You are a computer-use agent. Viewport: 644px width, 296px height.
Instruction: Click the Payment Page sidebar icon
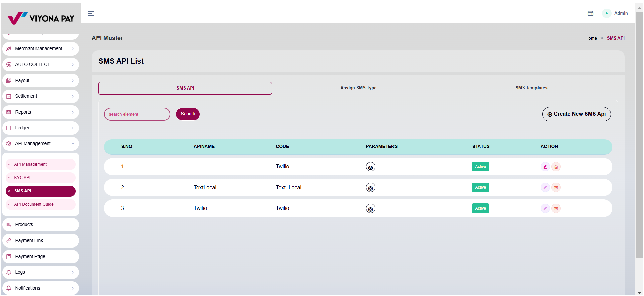pyautogui.click(x=9, y=257)
